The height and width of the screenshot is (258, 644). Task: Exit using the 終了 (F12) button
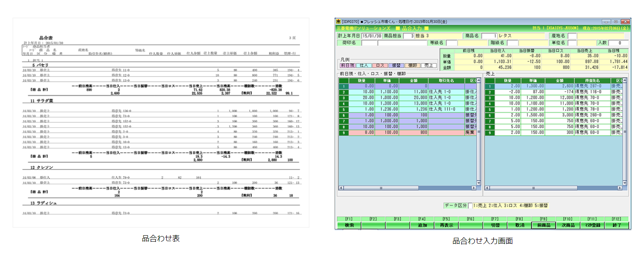(617, 225)
